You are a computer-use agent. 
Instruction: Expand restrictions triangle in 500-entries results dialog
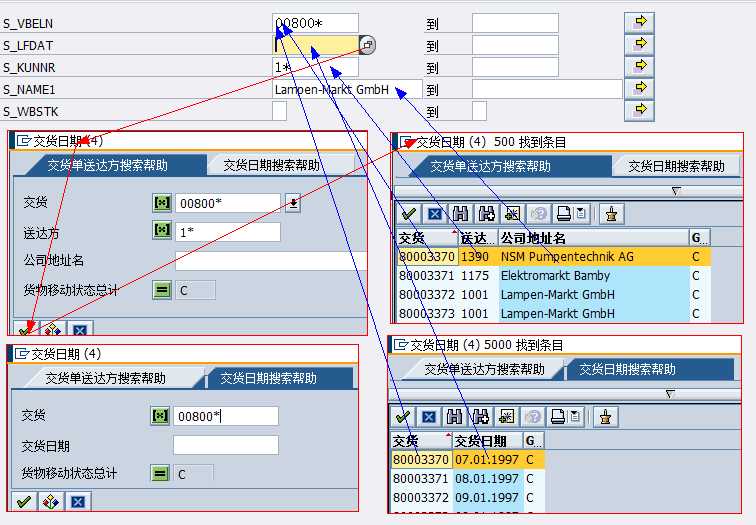(x=675, y=190)
